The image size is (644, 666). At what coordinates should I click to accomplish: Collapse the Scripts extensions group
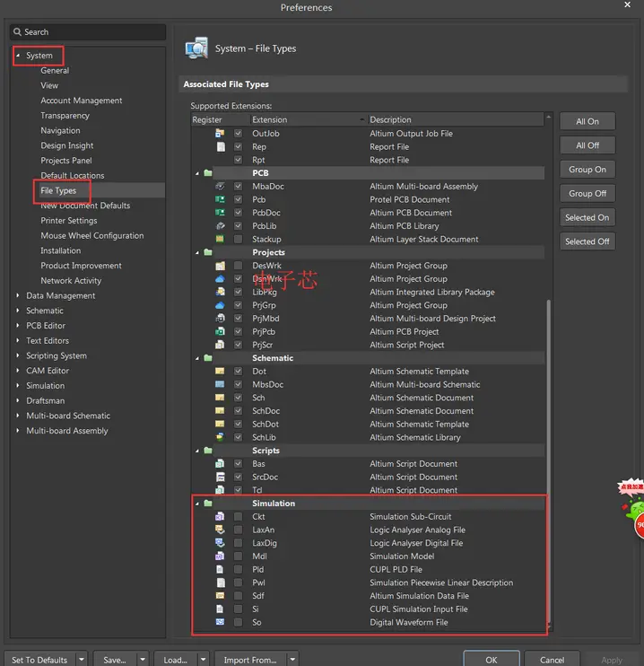[x=197, y=451]
